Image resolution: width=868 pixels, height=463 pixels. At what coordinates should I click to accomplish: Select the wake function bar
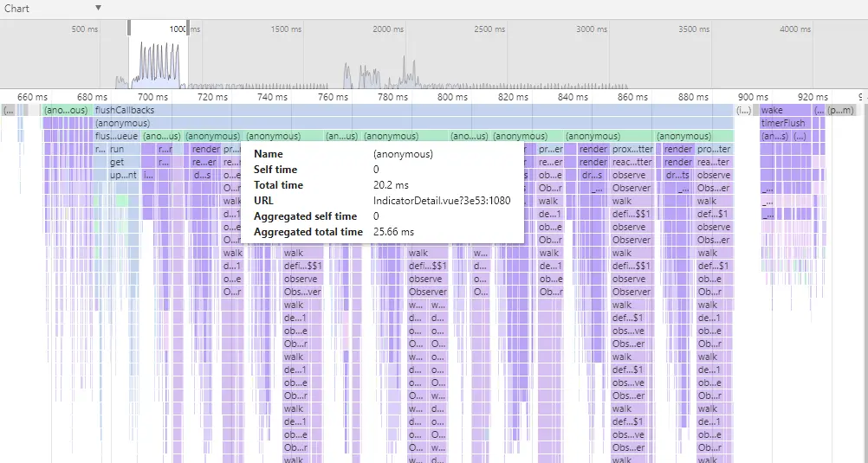click(786, 110)
